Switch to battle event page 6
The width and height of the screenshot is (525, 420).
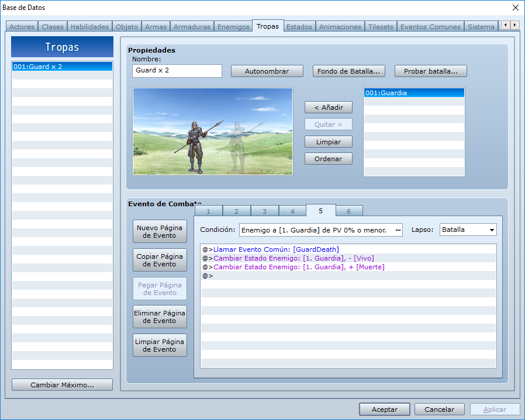coord(349,211)
